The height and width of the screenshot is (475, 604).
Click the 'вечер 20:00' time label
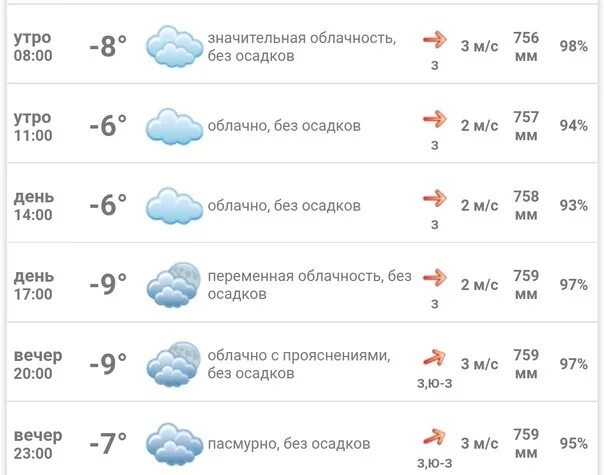click(x=38, y=364)
